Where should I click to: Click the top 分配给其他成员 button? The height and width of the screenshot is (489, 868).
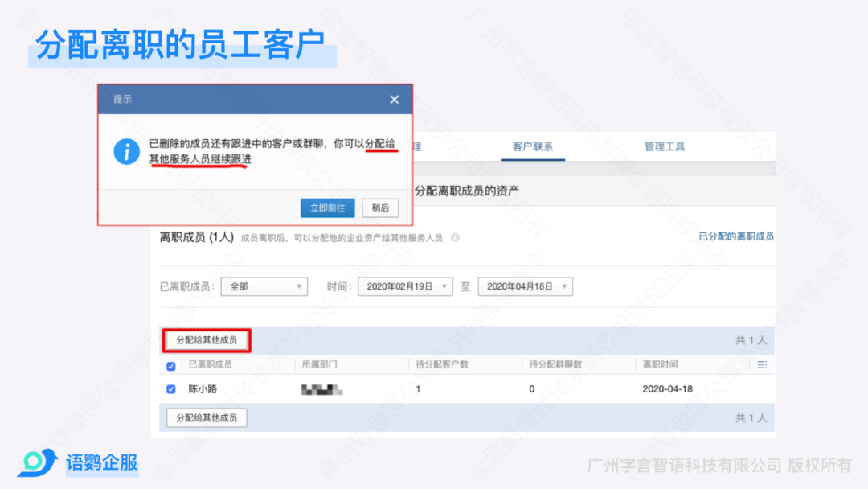click(x=207, y=340)
